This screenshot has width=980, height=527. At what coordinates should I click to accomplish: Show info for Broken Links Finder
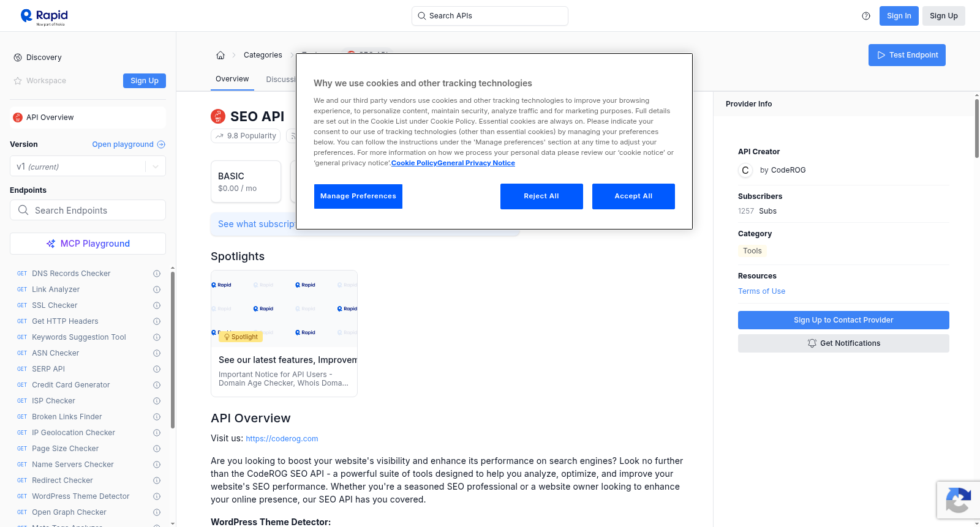pos(157,417)
